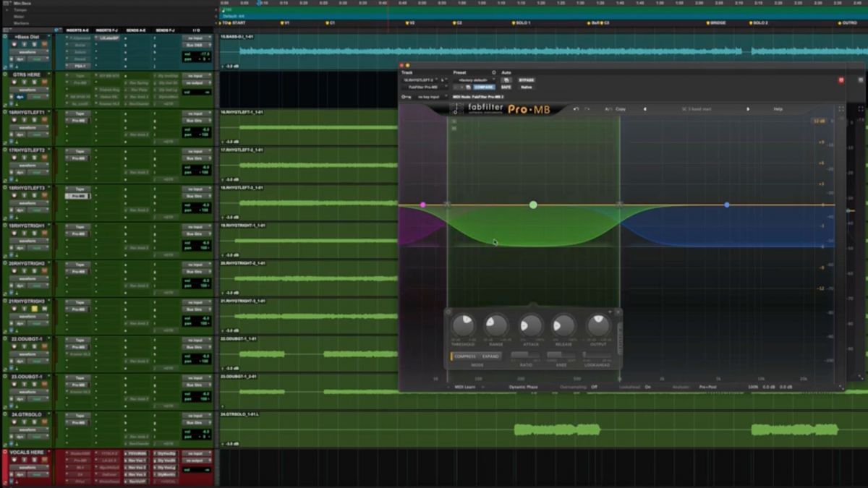Click the RATIO slider in Pro-MB
Viewport: 868px width, 488px height.
pos(525,355)
